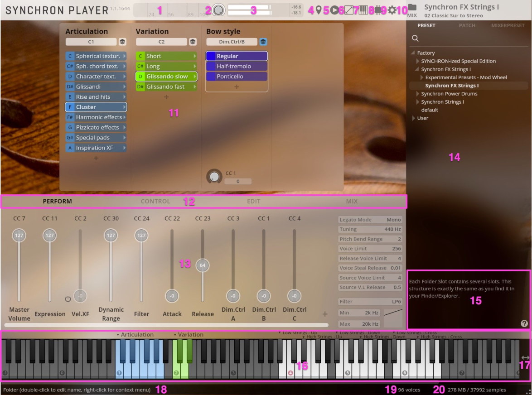This screenshot has width=532, height=395.
Task: Open the Filter LP6 type dropdown
Action: click(370, 301)
